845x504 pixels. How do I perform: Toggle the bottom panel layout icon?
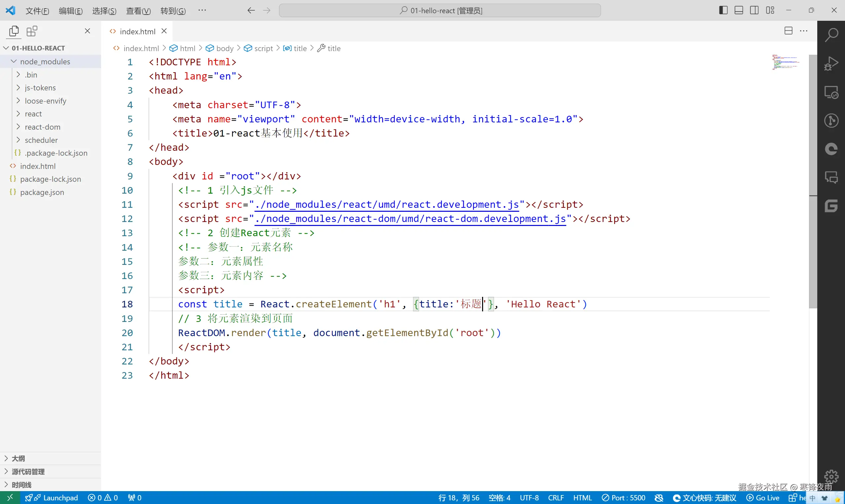(739, 11)
